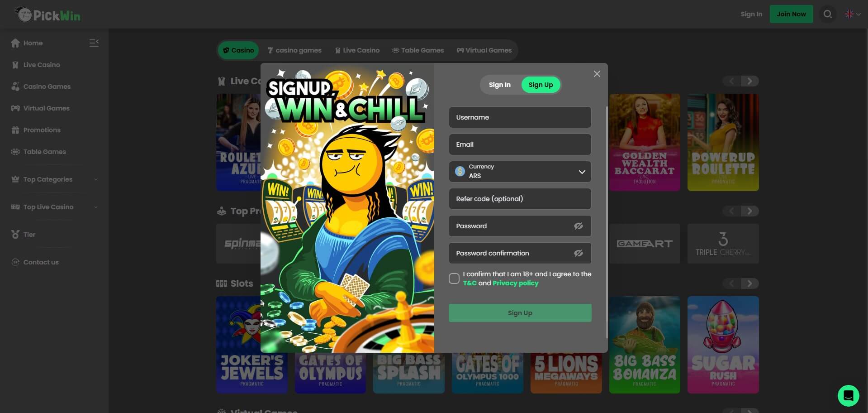
Task: Show Password confirmation with eye icon
Action: (x=578, y=253)
